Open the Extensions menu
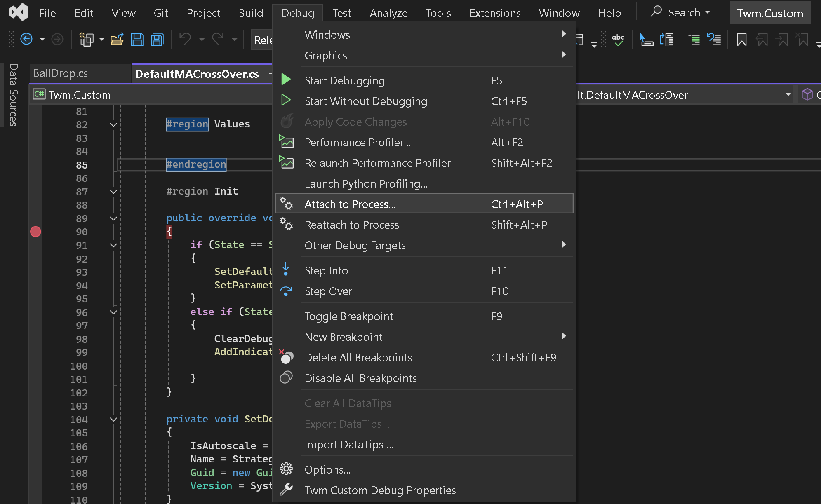Viewport: 821px width, 504px height. (495, 13)
